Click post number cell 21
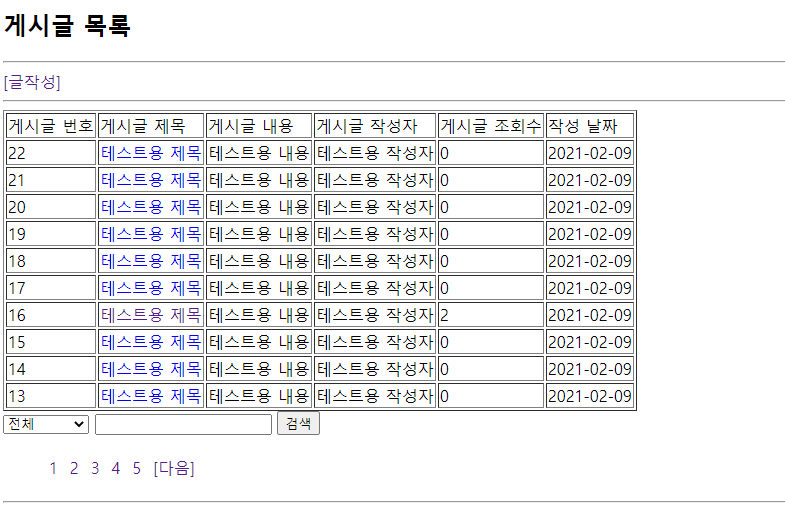Screen dimensions: 785x505 pyautogui.click(x=51, y=180)
